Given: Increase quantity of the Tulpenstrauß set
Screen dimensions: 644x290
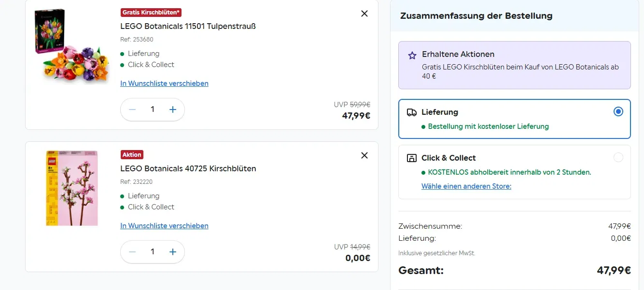Looking at the screenshot, I should (x=172, y=110).
